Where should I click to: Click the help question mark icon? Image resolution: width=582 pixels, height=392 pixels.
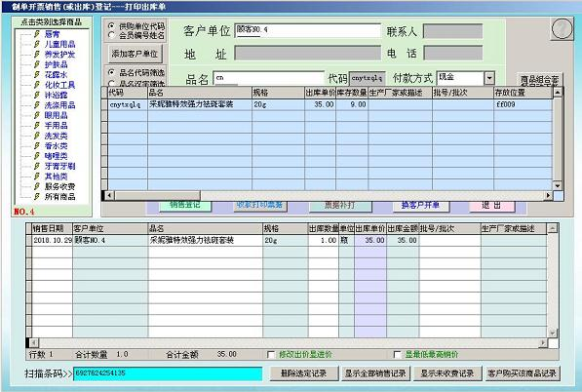(562, 29)
